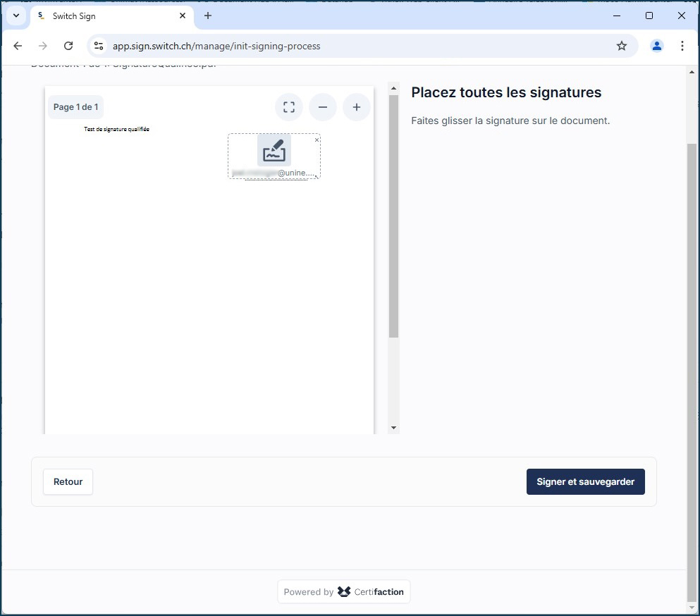Go back using browser back arrow
Image resolution: width=700 pixels, height=616 pixels.
point(18,46)
